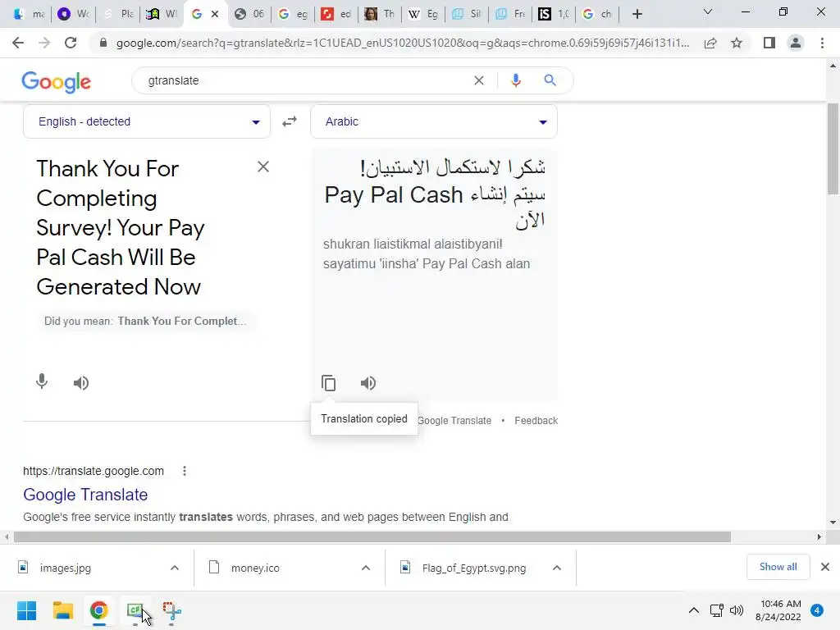Switch to the Wikipedia 'Eg' tab
This screenshot has width=840, height=630.
(x=422, y=14)
